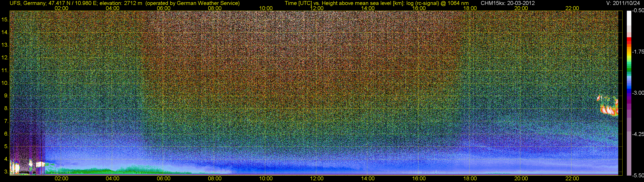The image size is (644, 182).
Task: Click the -5.50 color scale label
Action: pyautogui.click(x=638, y=176)
